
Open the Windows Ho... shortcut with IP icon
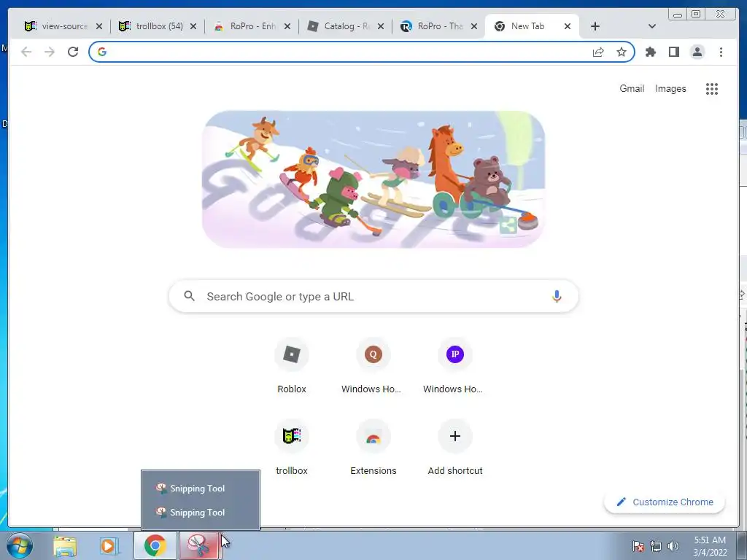(455, 366)
